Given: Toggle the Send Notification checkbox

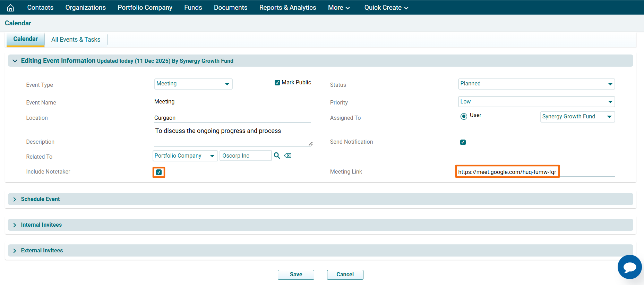Looking at the screenshot, I should [x=463, y=142].
